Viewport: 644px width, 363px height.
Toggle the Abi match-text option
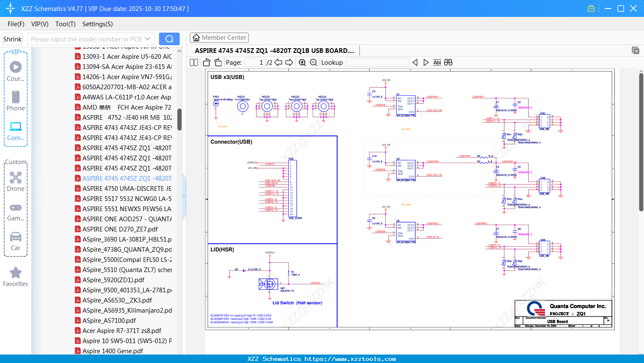pos(437,63)
